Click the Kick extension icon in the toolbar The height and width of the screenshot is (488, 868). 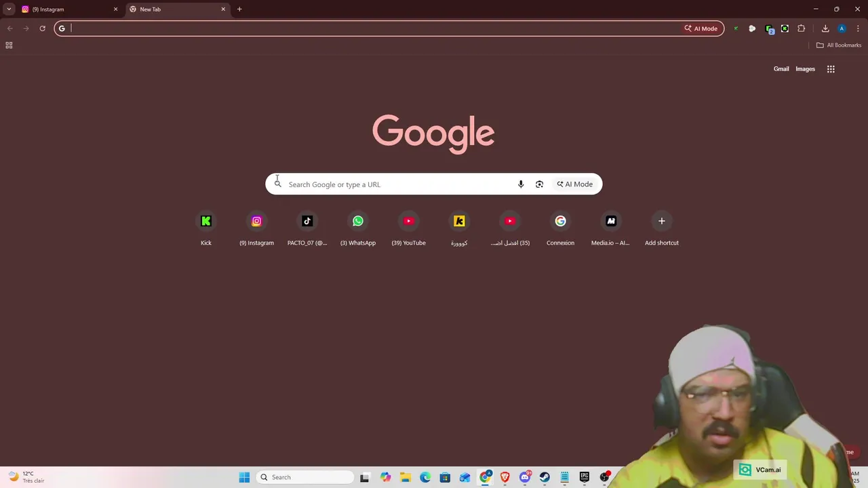point(785,28)
